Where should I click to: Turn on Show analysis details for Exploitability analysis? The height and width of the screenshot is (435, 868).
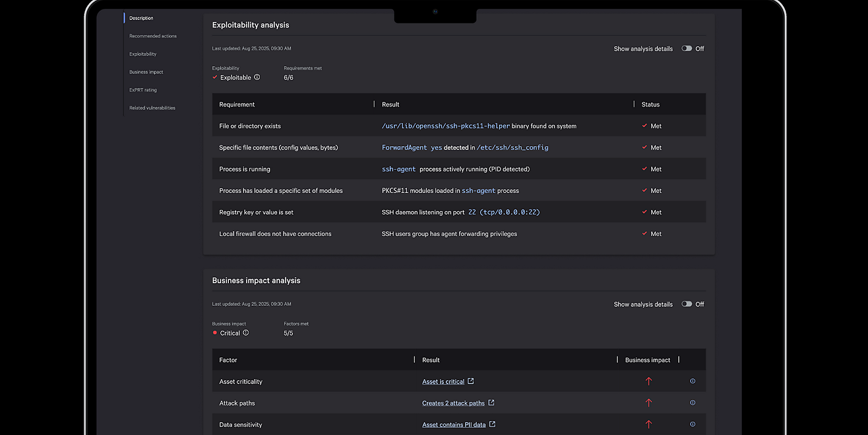[687, 48]
